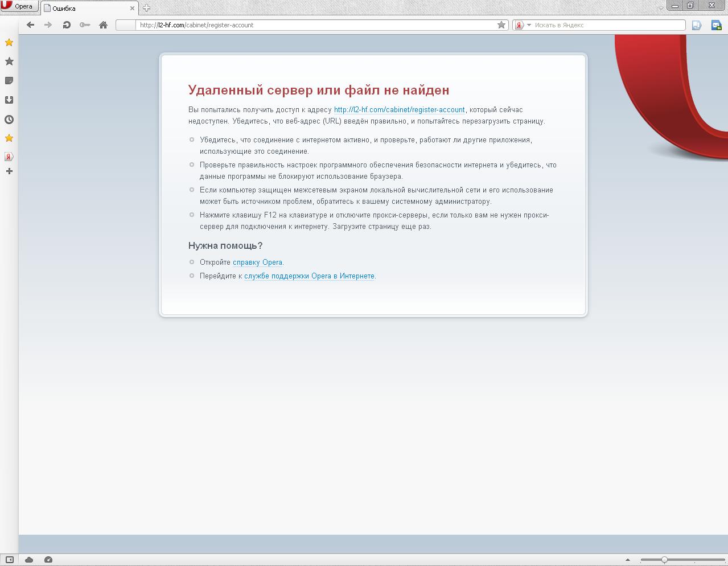This screenshot has height=566, width=728.
Task: Open the password manager key icon
Action: 85,25
